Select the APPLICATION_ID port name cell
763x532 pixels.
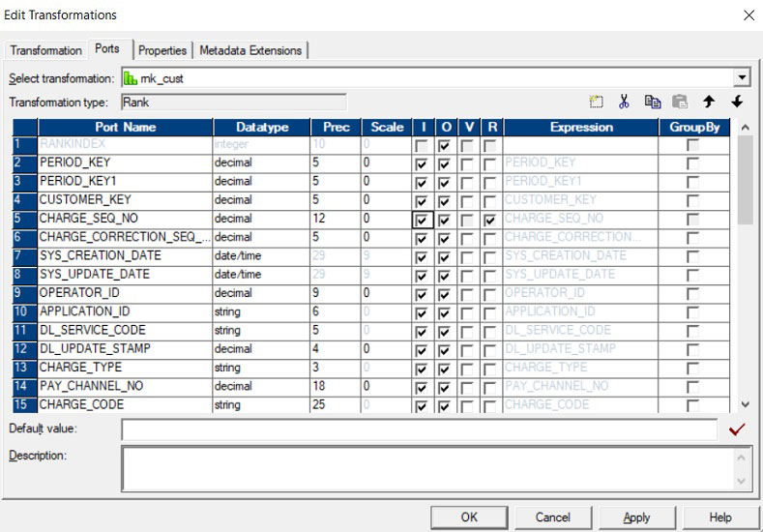125,311
